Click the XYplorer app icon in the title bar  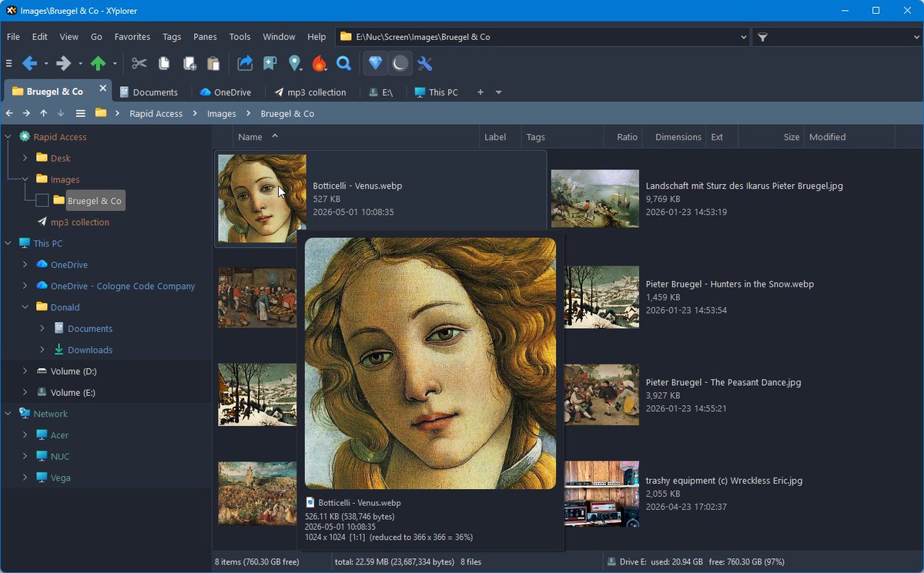click(x=11, y=11)
